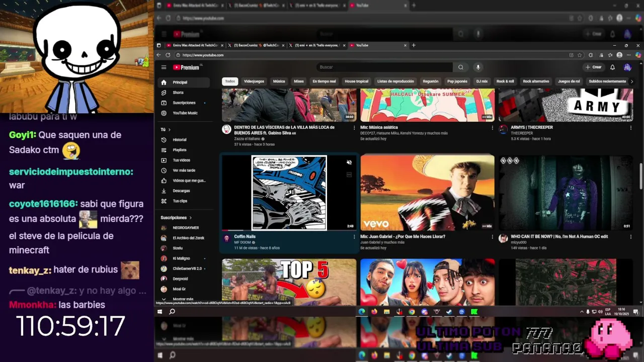Viewport: 644px width, 362px height.
Task: Switch to the BaconCrumbz X tab
Action: [255, 45]
